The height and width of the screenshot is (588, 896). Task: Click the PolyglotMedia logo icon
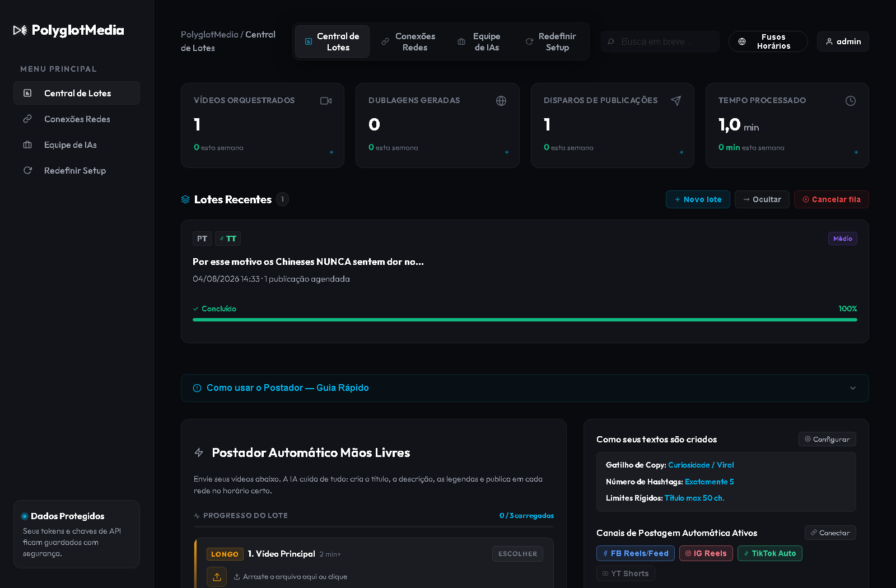click(20, 30)
